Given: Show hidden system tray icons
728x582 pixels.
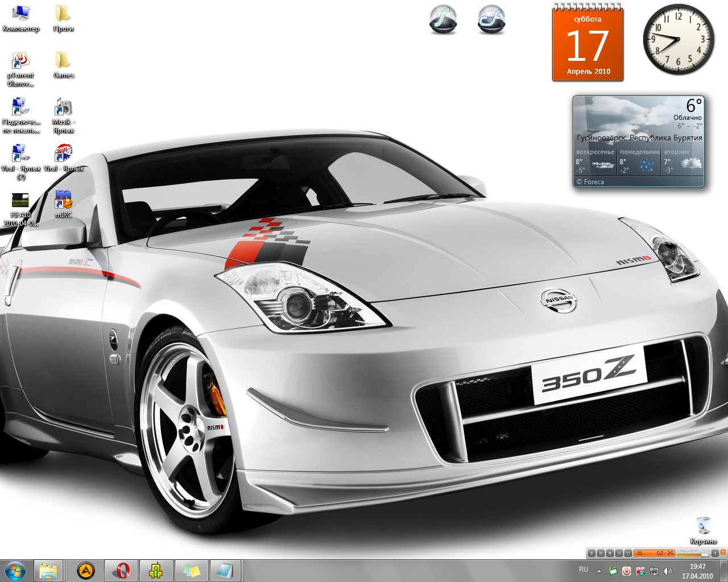Looking at the screenshot, I should 599,571.
